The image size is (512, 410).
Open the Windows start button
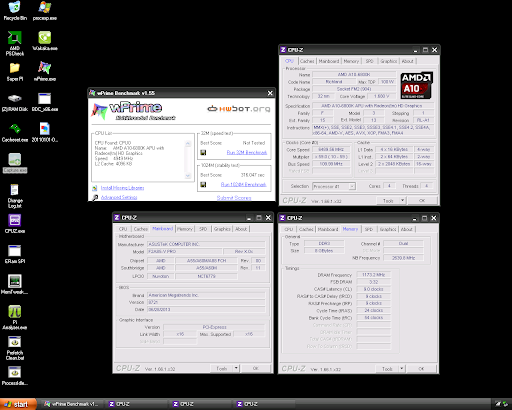click(x=18, y=404)
